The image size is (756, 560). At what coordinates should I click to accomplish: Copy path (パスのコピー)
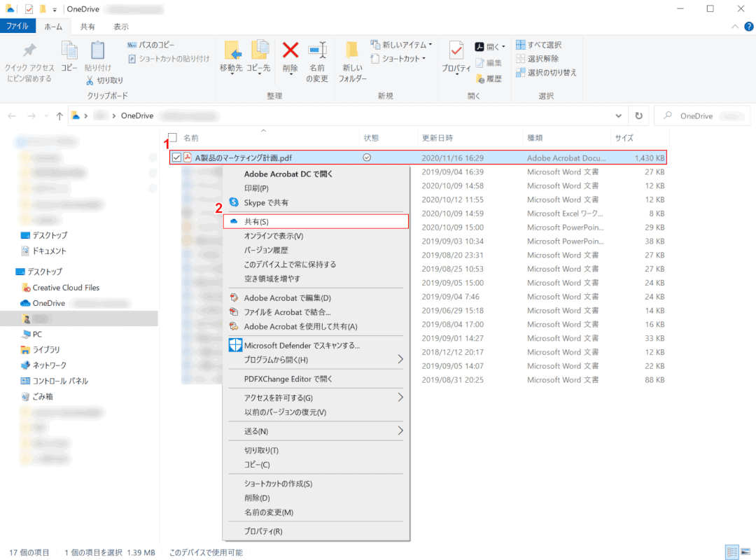(x=150, y=45)
